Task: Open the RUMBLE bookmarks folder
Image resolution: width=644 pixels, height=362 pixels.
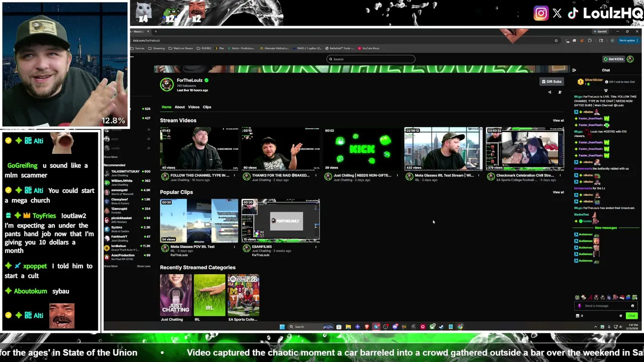Action: pos(204,48)
